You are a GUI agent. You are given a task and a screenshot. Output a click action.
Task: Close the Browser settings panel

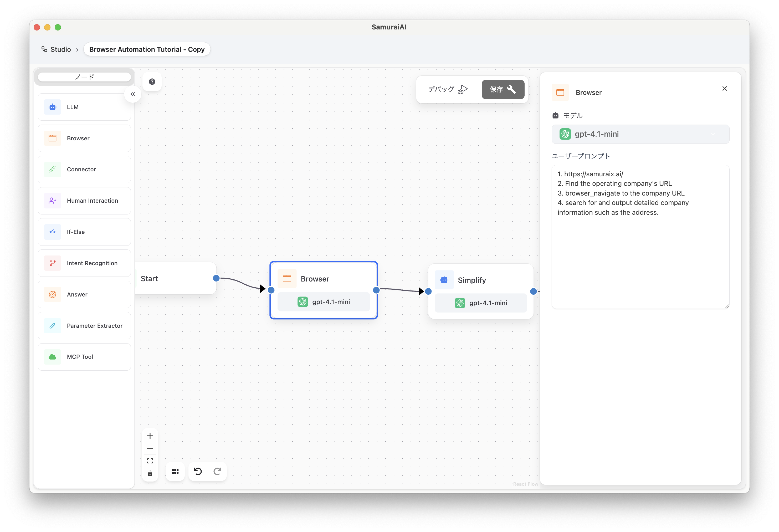pos(724,89)
